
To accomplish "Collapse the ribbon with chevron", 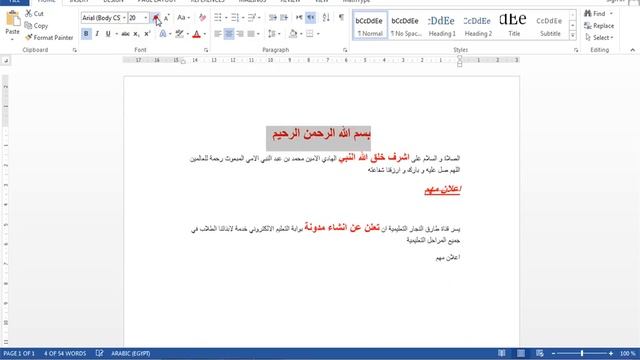I will (x=633, y=50).
